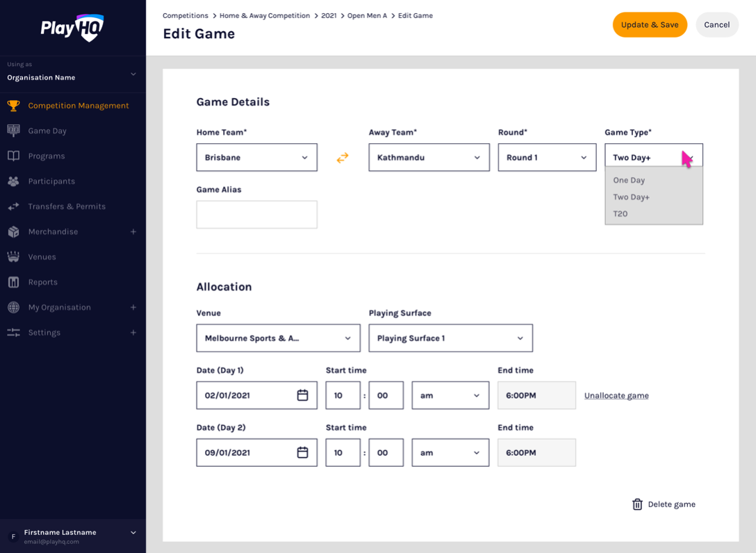Open the Open Men A breadcrumb link
756x553 pixels.
(x=367, y=15)
